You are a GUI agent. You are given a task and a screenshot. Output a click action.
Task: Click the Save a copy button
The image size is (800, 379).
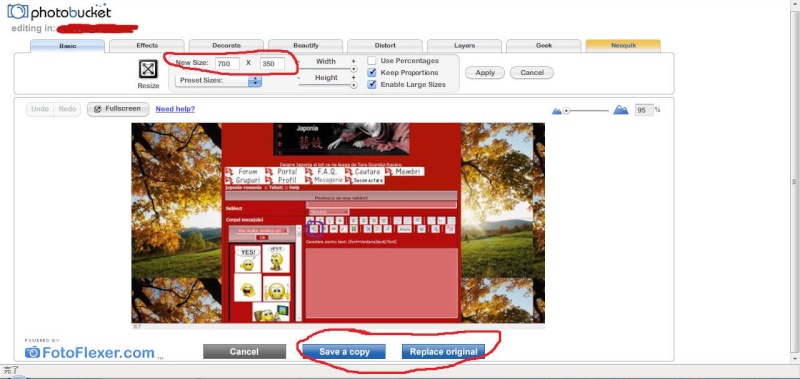point(344,351)
